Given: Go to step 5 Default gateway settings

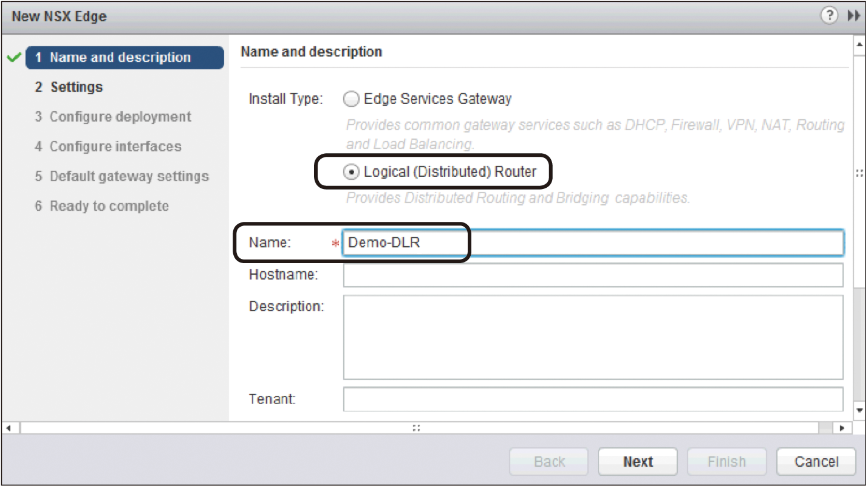Looking at the screenshot, I should pos(121,176).
